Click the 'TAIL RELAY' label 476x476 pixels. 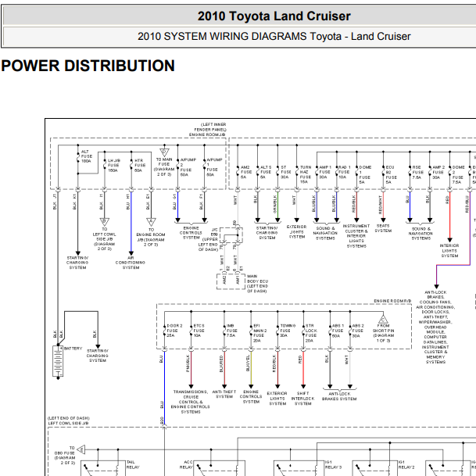tap(133, 464)
